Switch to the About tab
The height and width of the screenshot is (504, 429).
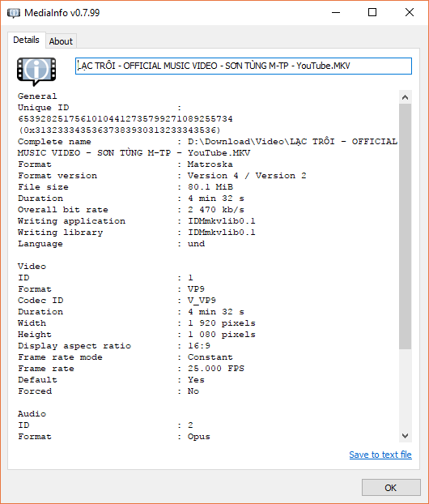(61, 41)
